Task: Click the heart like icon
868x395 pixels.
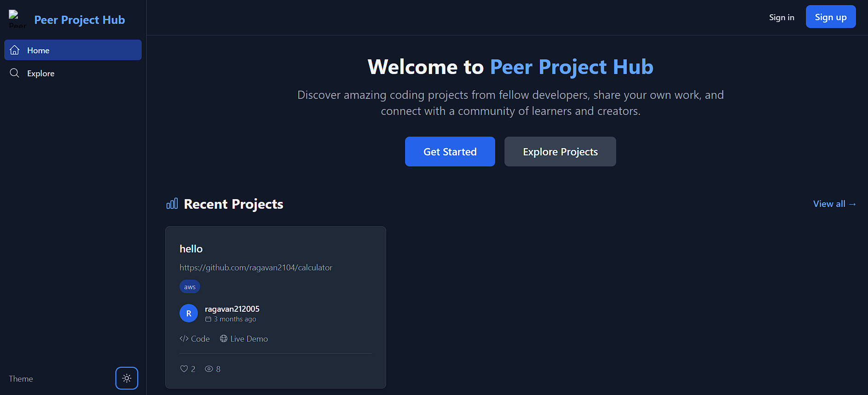Action: [x=184, y=369]
